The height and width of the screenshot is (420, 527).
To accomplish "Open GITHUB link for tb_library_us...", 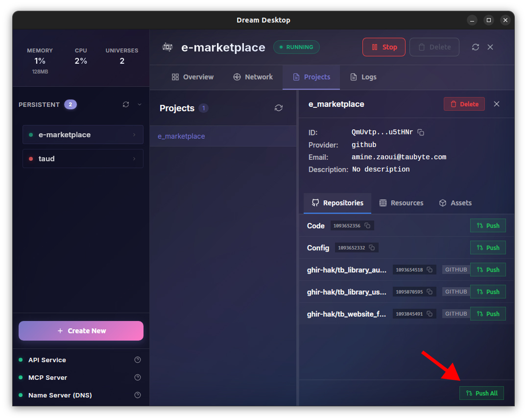I will tap(456, 292).
